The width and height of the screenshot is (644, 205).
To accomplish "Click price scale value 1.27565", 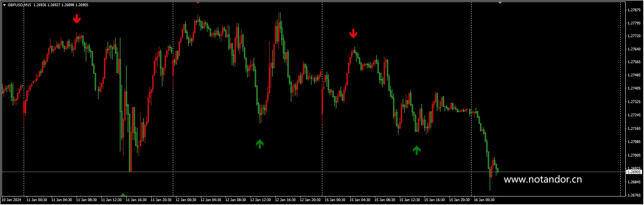I will (x=634, y=62).
